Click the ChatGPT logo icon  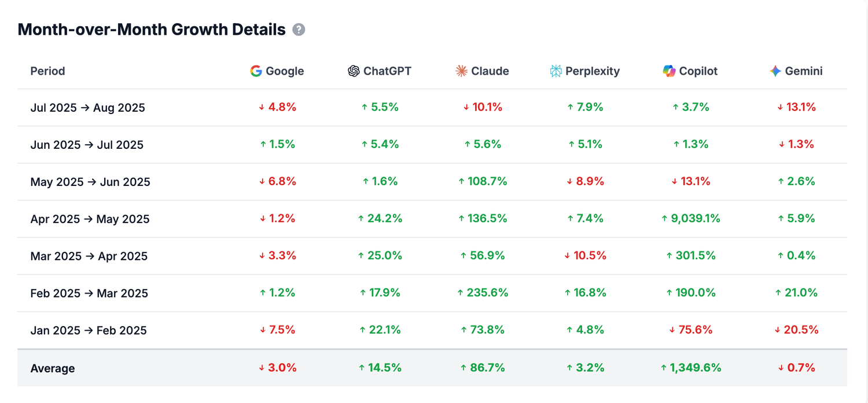(354, 71)
